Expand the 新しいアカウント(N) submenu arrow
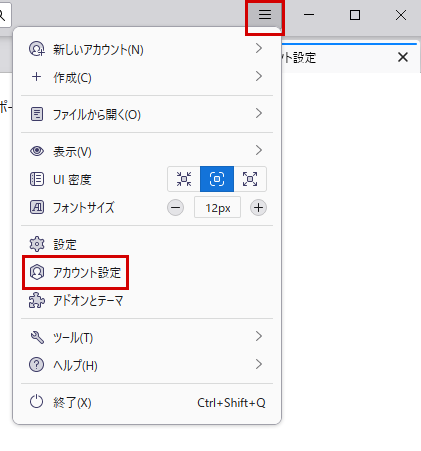 click(259, 49)
